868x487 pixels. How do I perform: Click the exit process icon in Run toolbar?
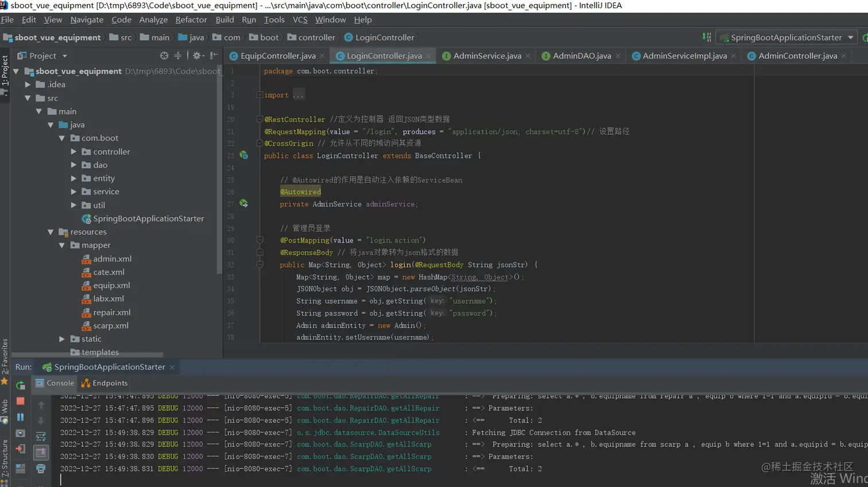pos(21,450)
